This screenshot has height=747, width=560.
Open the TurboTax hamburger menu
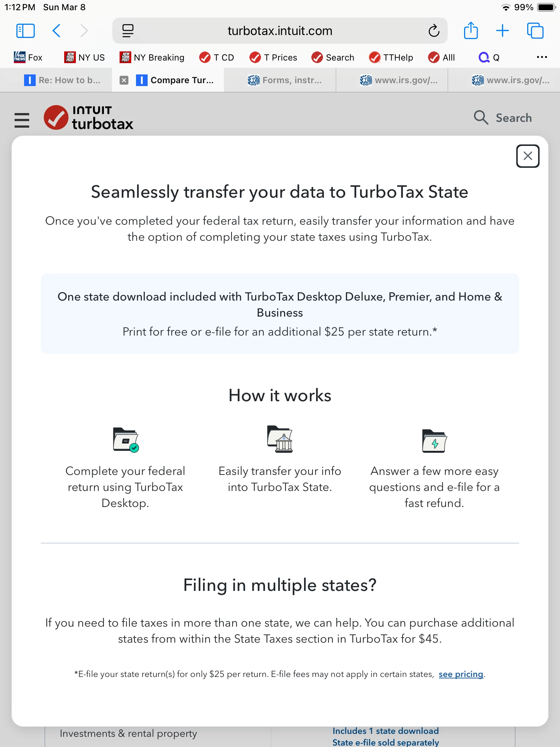coord(22,120)
